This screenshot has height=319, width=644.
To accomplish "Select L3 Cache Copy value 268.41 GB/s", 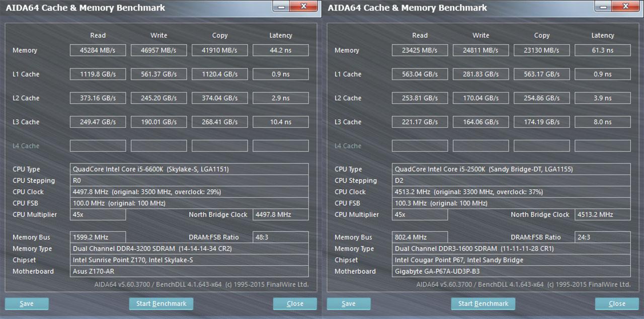I will (x=219, y=122).
